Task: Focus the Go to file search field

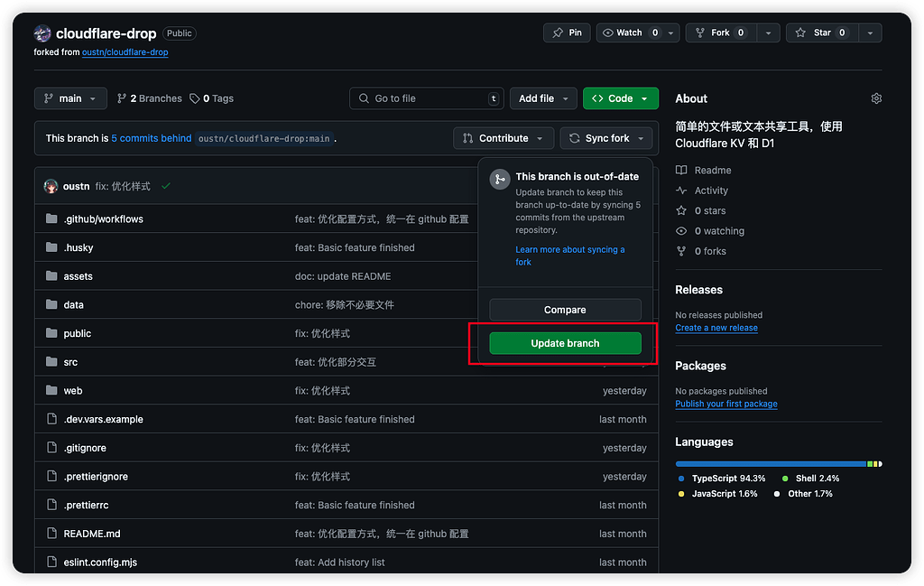Action: tap(427, 98)
